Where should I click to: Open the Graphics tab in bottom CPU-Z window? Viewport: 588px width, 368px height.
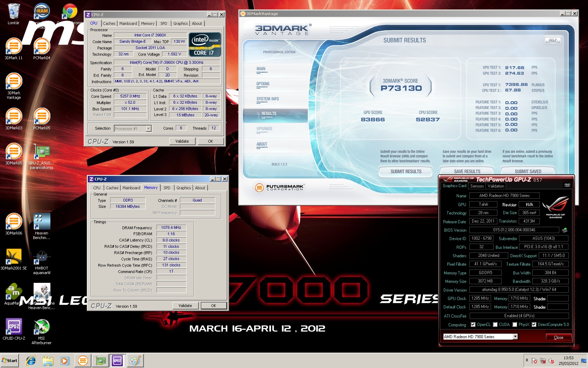point(184,188)
